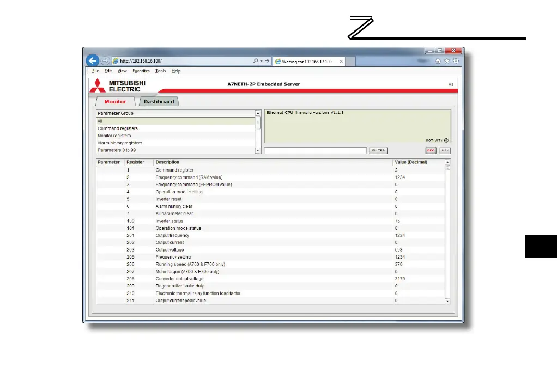Select 'Running speed (A700 & F700 only)' row
This screenshot has width=557, height=392.
271,264
